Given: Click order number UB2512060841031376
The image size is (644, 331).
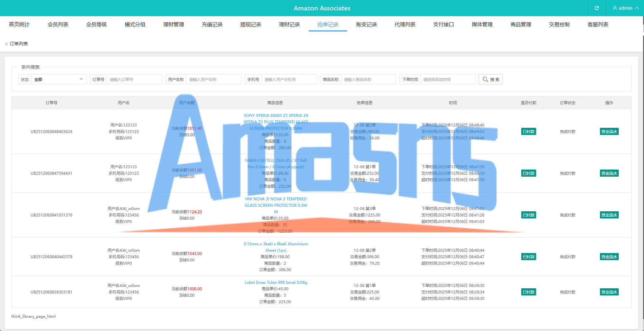Looking at the screenshot, I should coord(52,215).
